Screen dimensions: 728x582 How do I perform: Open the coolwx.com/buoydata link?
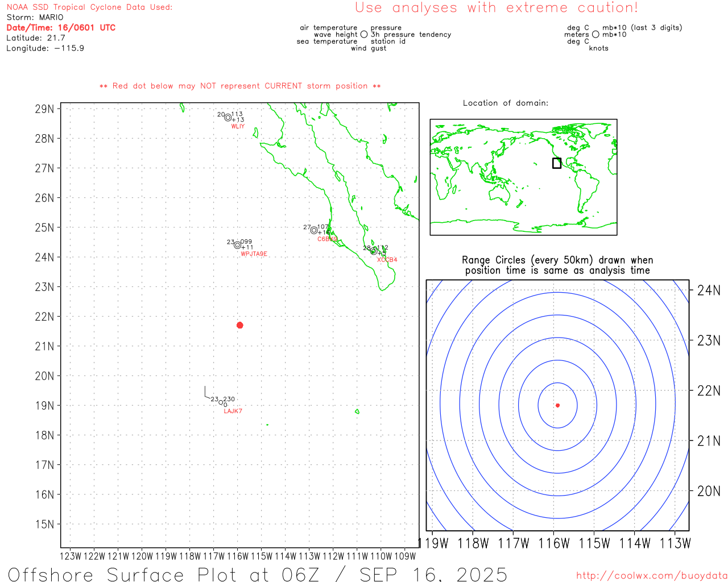click(x=652, y=576)
